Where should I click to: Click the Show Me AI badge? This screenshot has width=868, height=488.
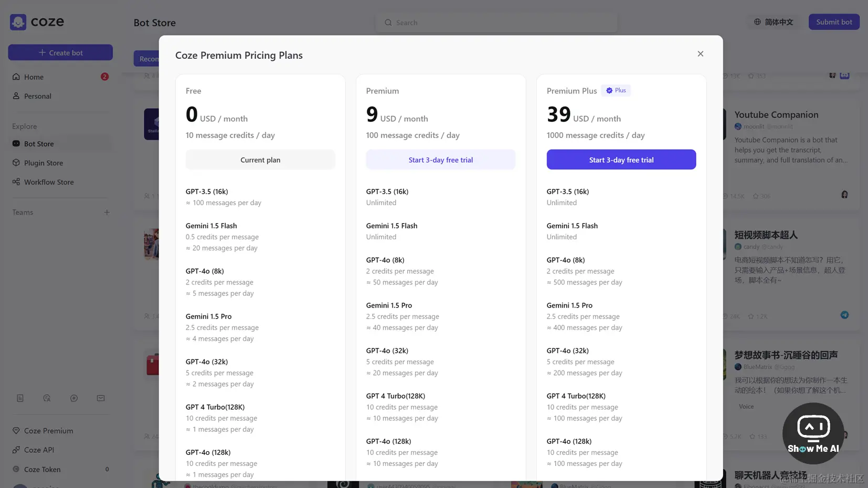813,433
